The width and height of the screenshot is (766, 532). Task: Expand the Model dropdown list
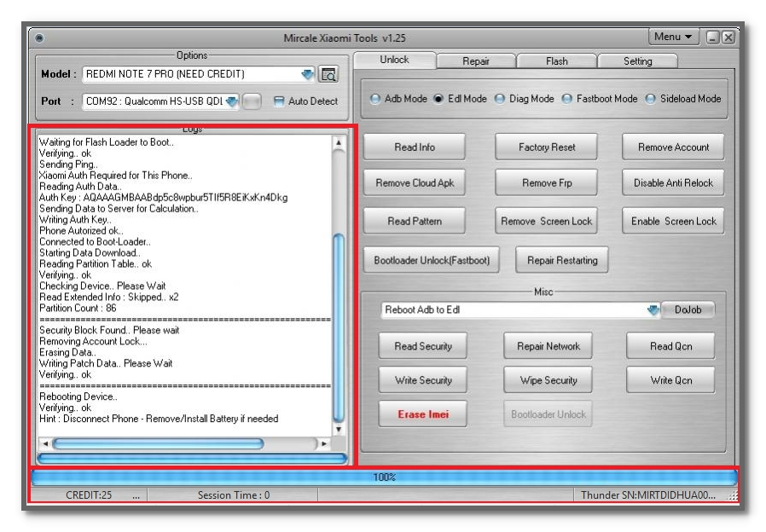coord(308,74)
